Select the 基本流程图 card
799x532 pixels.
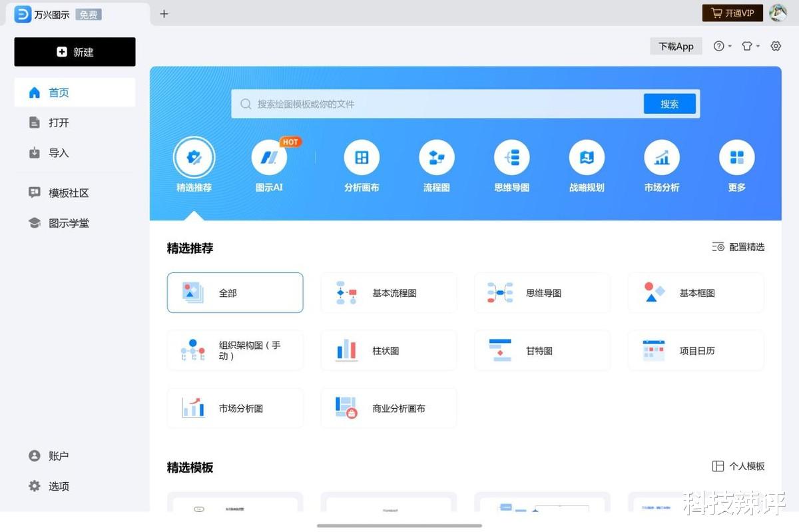coord(389,292)
